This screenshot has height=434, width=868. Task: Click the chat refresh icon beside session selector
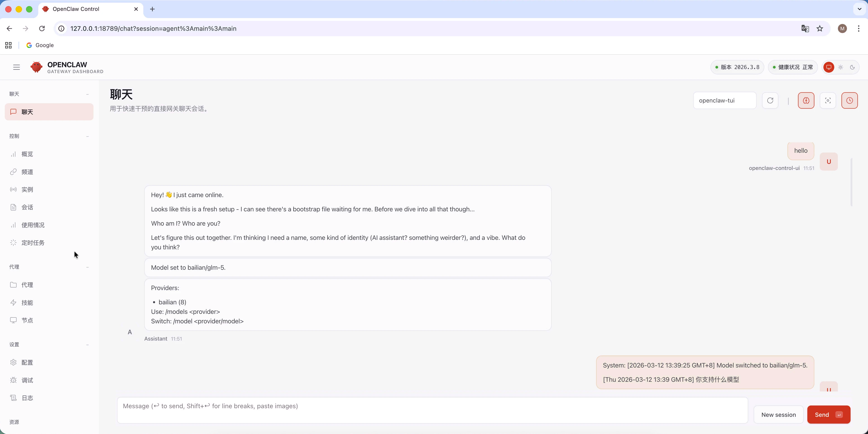point(770,100)
